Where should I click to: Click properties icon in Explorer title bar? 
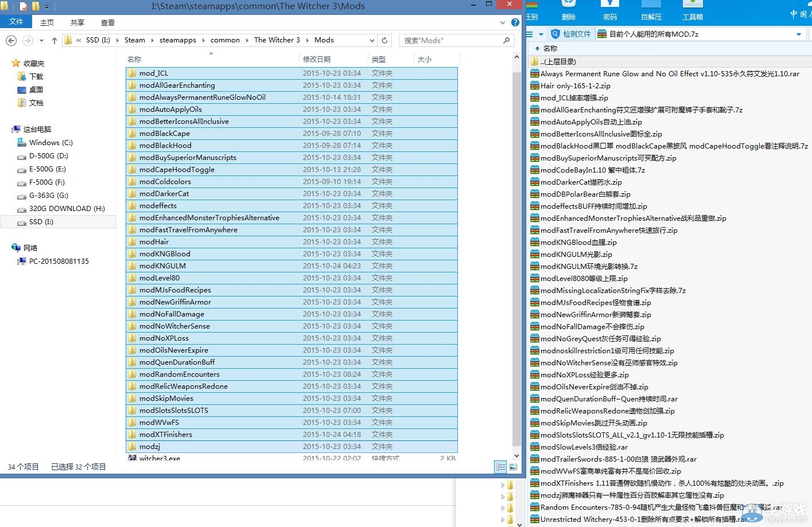(x=24, y=6)
